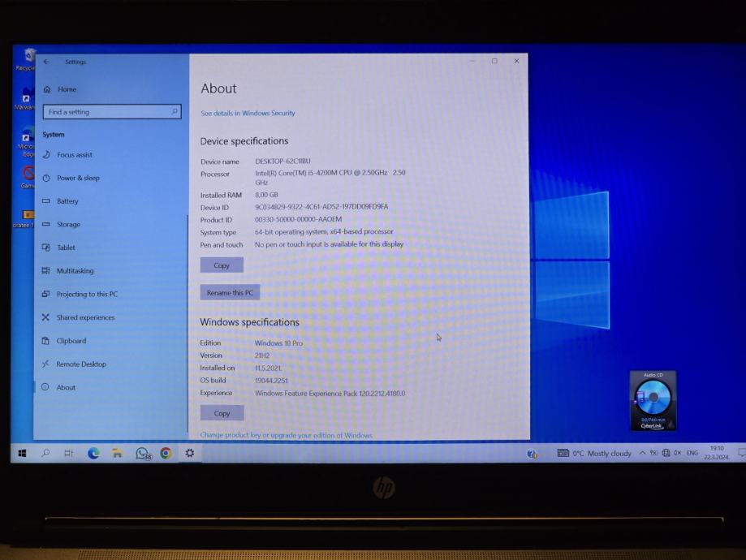Select About in the sidebar
Image resolution: width=746 pixels, height=560 pixels.
tap(66, 387)
